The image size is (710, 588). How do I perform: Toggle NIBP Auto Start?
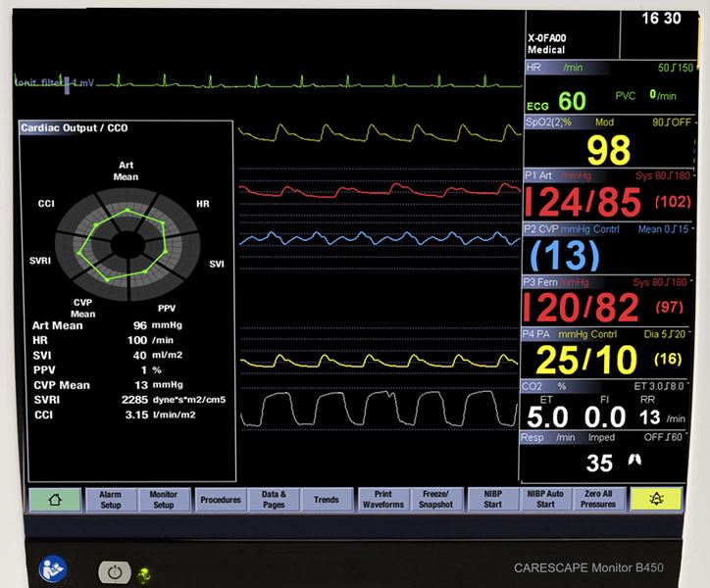pyautogui.click(x=545, y=499)
